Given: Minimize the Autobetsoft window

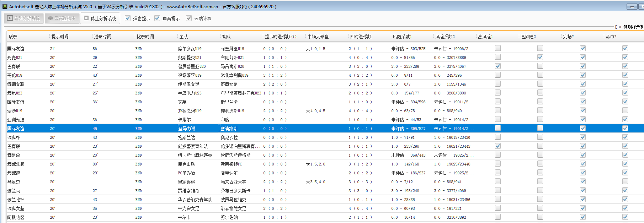Looking at the screenshot, I should click(x=632, y=7).
